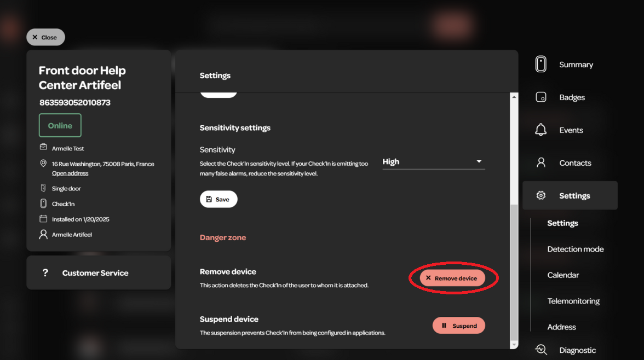The image size is (644, 360).
Task: Open the Summary device icon
Action: (541, 65)
